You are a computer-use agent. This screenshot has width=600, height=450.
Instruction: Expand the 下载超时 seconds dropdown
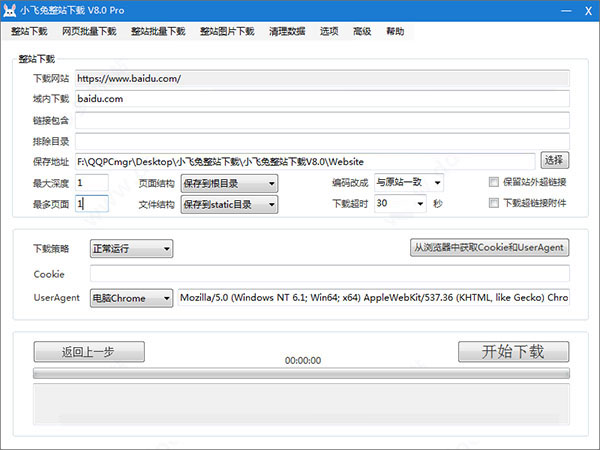coord(400,203)
